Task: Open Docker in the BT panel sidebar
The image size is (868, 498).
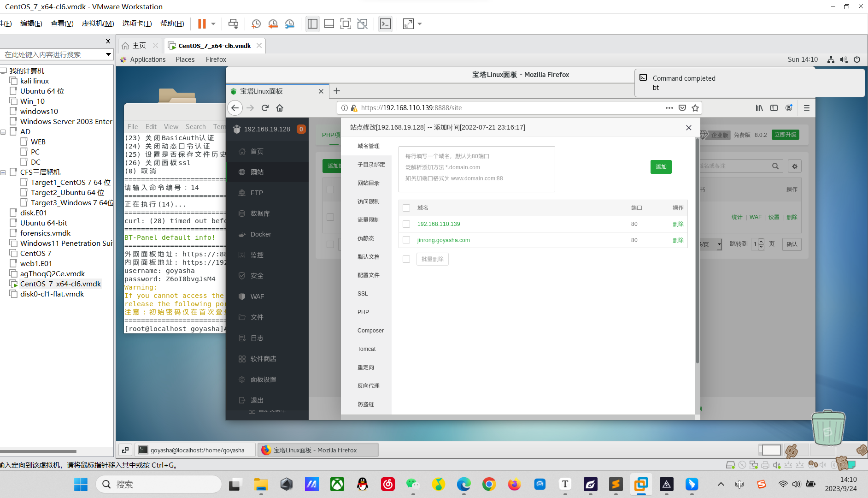Action: coord(267,234)
